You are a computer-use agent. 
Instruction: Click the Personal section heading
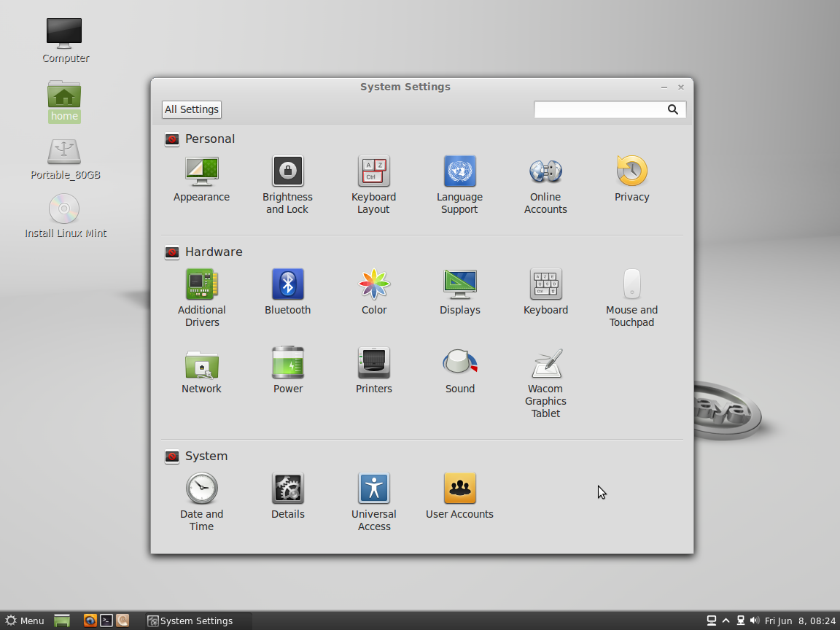coord(210,139)
